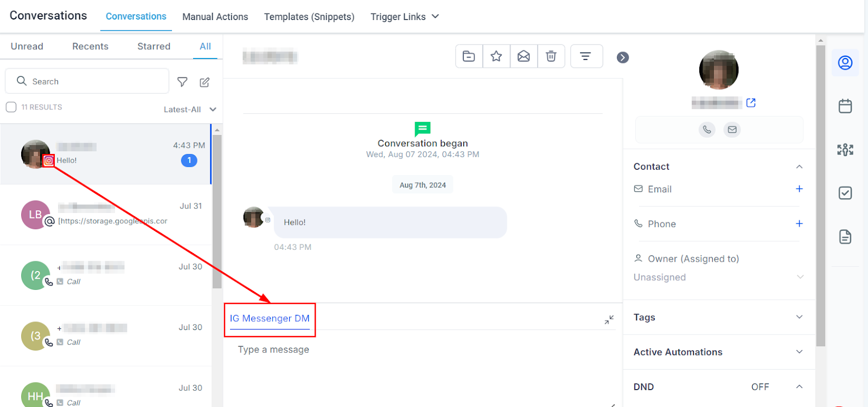Screen dimensions: 868x407
Task: Open conversation filter funnel icon
Action: click(182, 82)
